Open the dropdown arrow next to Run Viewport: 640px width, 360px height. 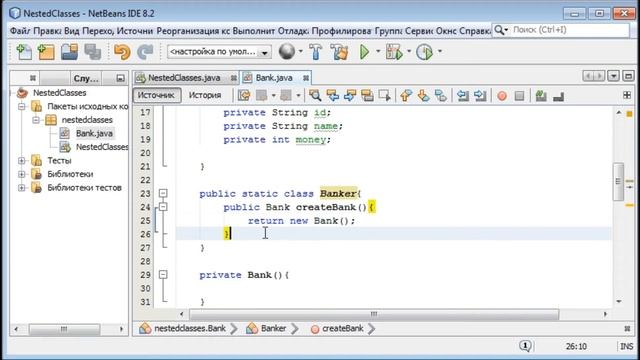pos(378,51)
